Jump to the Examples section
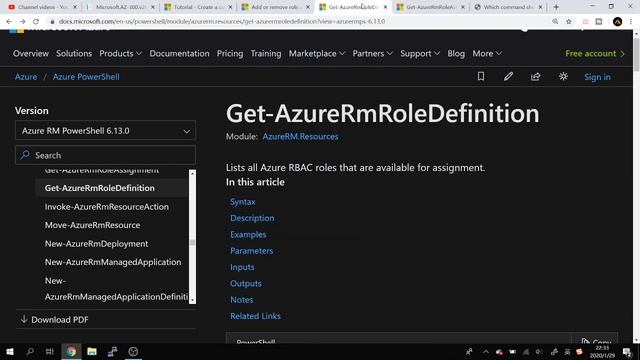Viewport: 640px width, 360px height. click(248, 234)
